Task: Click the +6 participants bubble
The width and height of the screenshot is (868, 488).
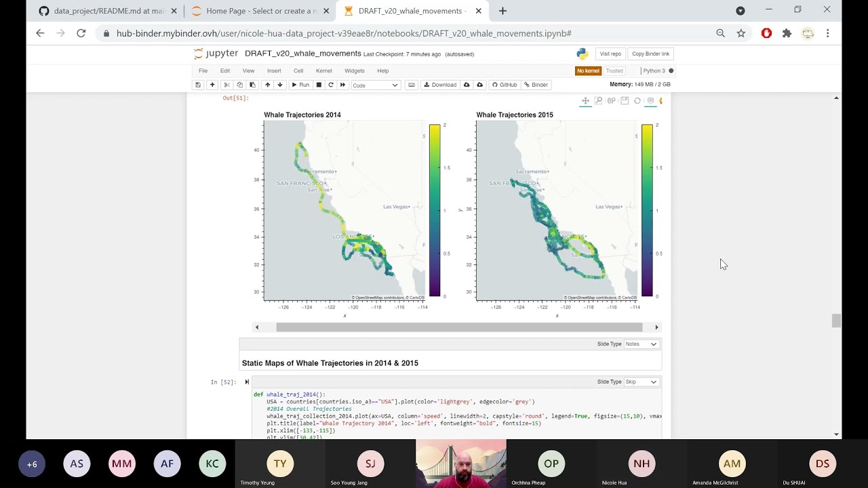Action: click(x=32, y=464)
